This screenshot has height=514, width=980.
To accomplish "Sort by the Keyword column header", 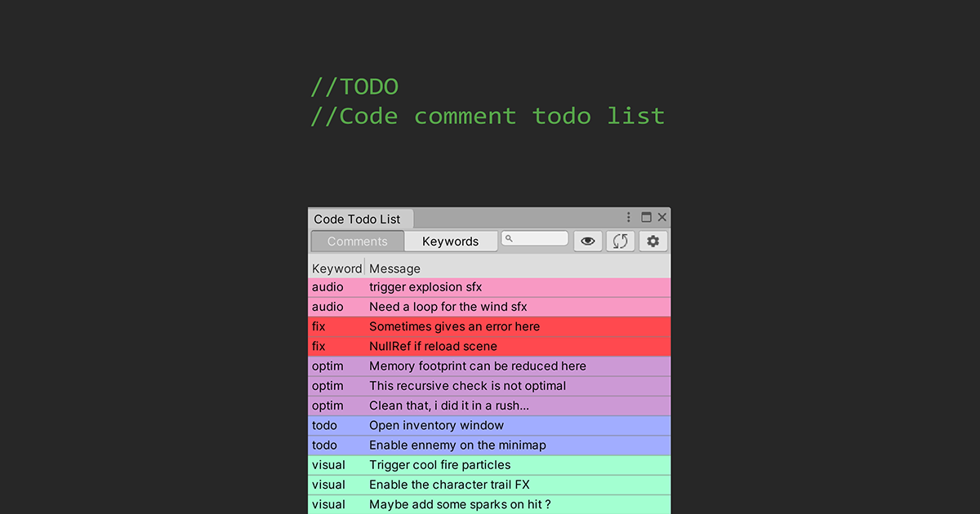I will tap(336, 268).
